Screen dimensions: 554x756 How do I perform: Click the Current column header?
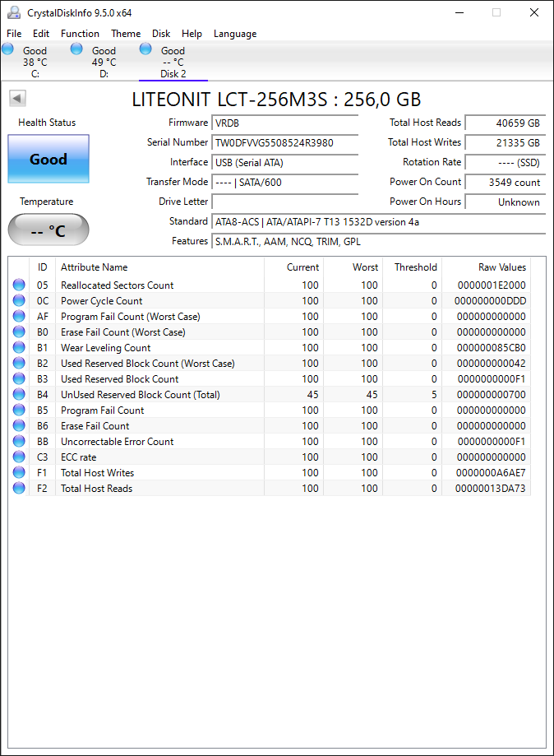point(293,267)
